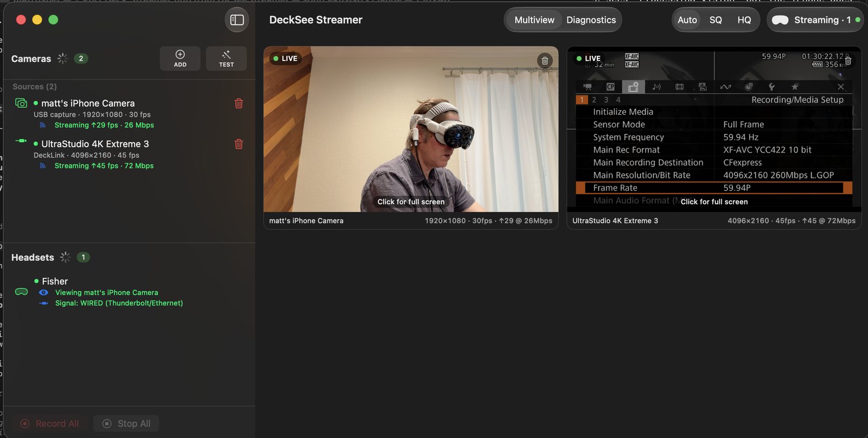Click the Headsets count badge 1
Screen dimensions: 868x438
(83, 257)
